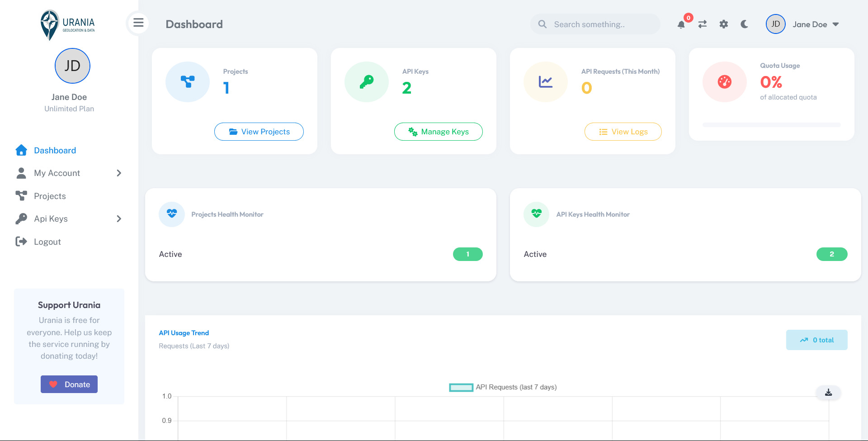Open settings via the gear icon
Screen dimensions: 868x441
[x=723, y=24]
